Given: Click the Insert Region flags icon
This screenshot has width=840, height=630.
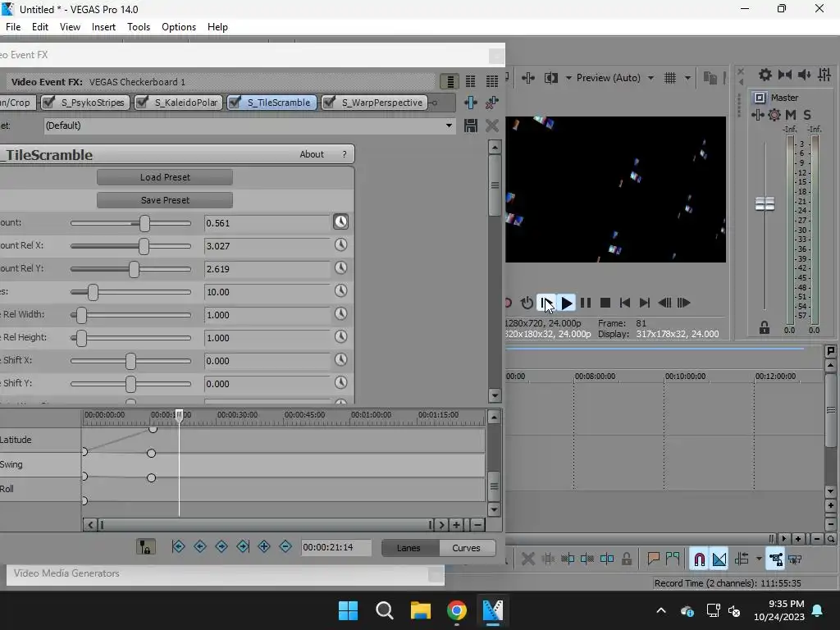Looking at the screenshot, I should pyautogui.click(x=673, y=559).
